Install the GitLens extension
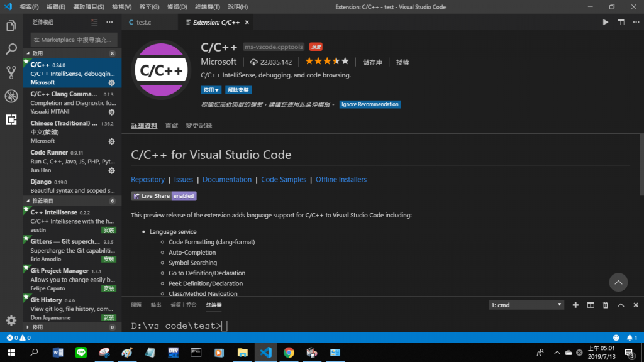The width and height of the screenshot is (644, 362). coord(109,260)
